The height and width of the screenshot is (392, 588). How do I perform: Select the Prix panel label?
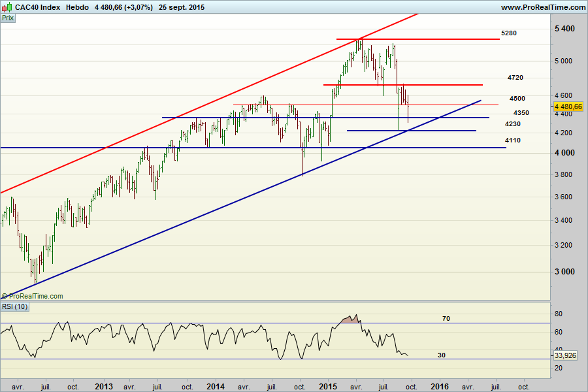[x=8, y=18]
